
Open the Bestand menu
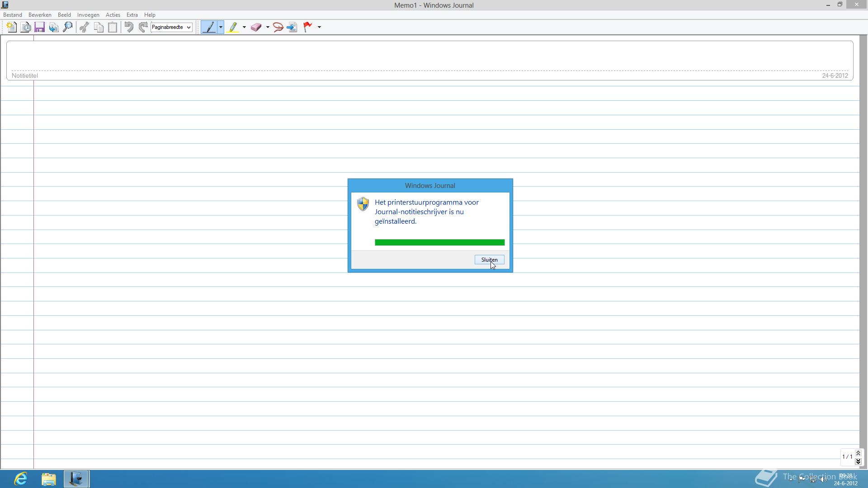tap(13, 15)
